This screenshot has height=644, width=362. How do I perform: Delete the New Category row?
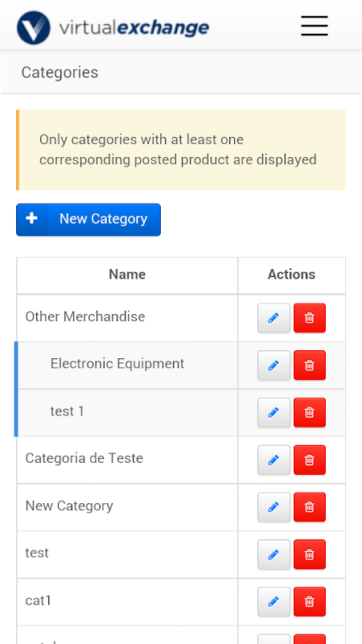(x=310, y=507)
